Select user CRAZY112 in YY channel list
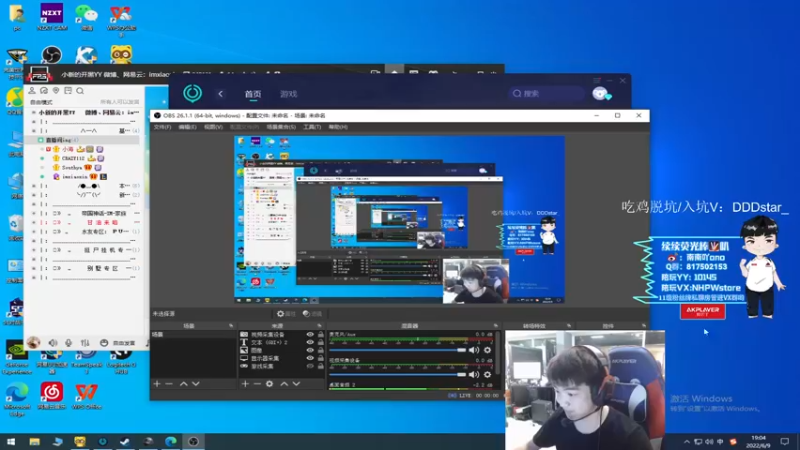 tap(73, 159)
